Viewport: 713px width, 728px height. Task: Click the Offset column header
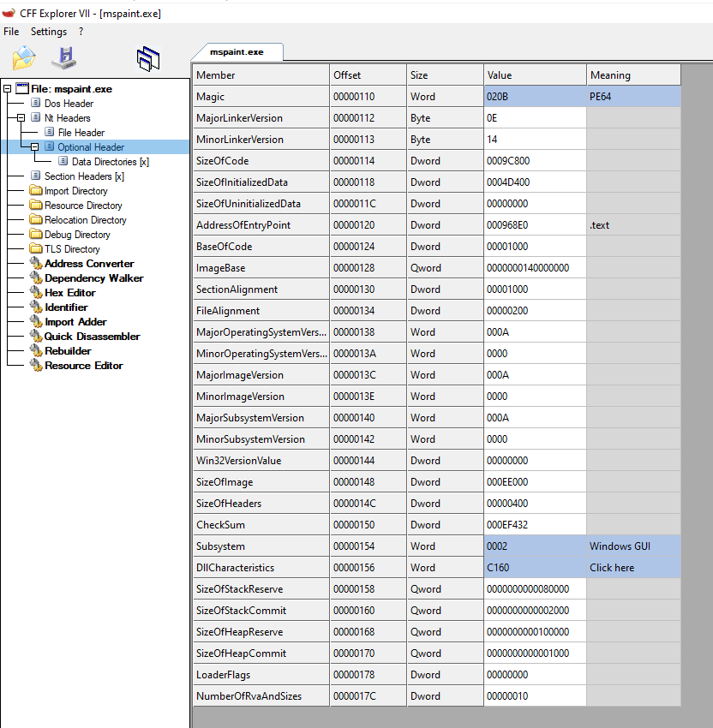point(368,75)
